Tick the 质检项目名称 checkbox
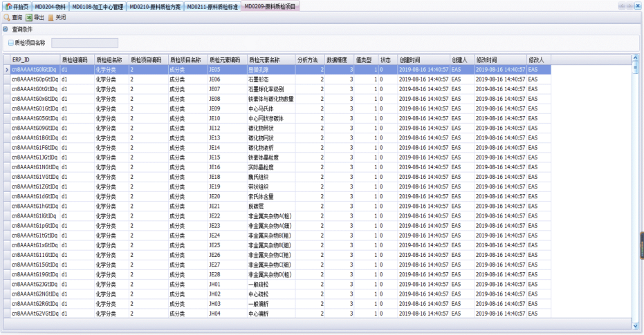 (x=11, y=43)
